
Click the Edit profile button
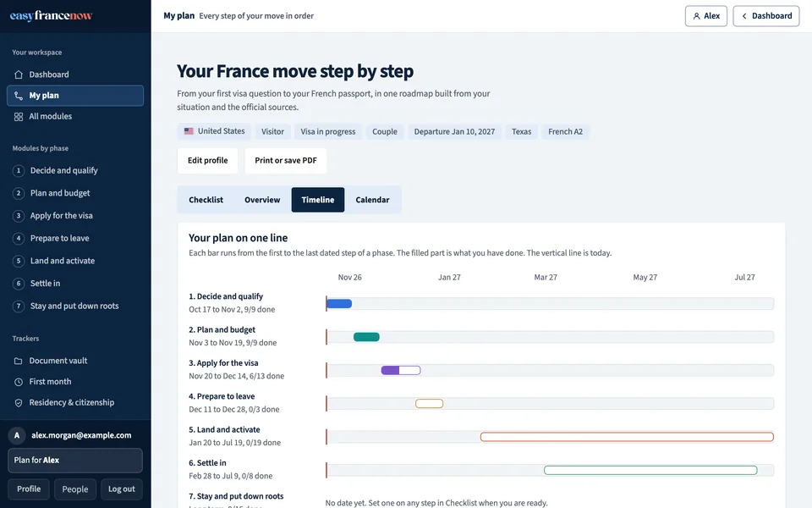click(208, 161)
